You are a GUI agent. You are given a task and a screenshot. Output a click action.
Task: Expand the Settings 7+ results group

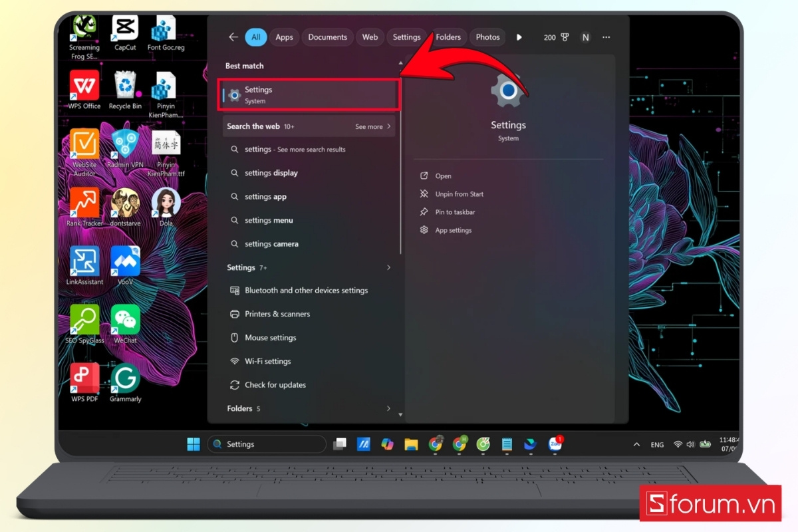tap(311, 267)
